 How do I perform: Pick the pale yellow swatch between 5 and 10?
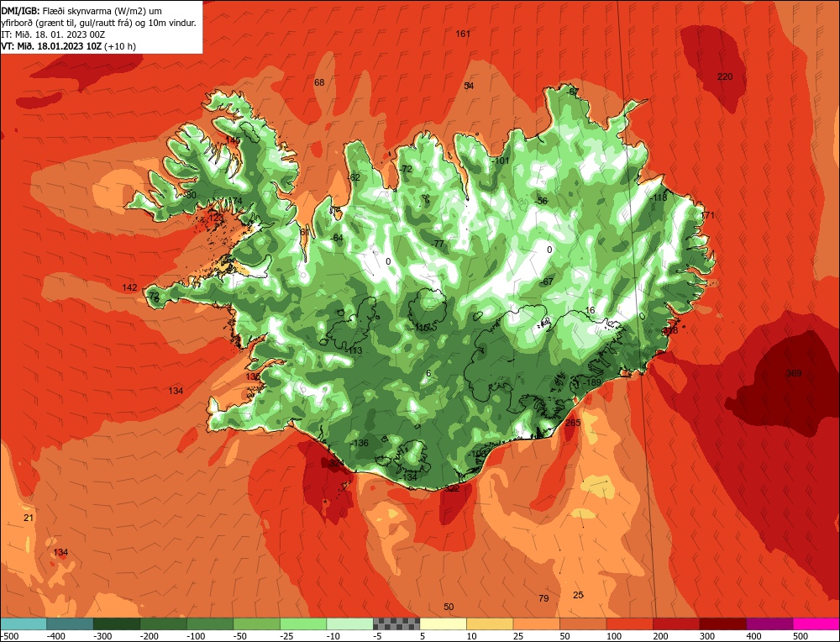[443, 624]
